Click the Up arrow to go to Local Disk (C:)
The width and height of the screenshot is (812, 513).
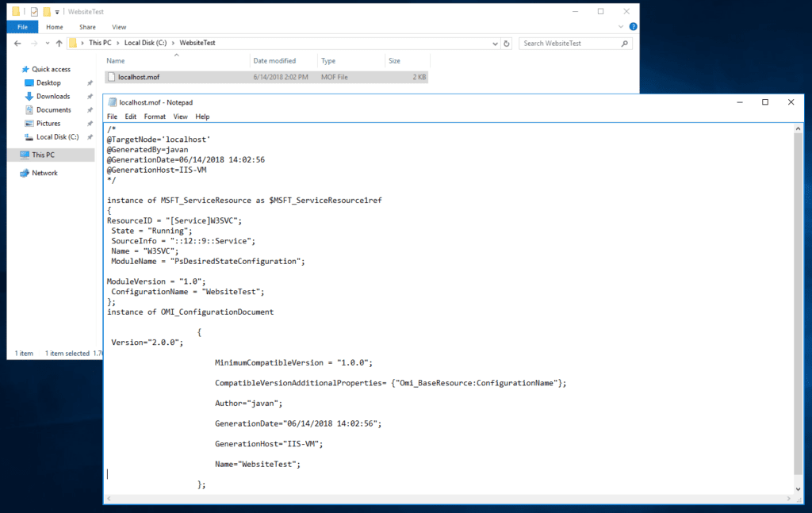point(59,43)
